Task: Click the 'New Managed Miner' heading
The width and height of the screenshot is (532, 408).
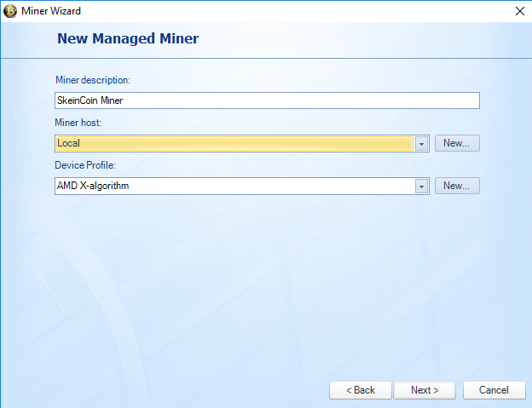Action: [128, 38]
